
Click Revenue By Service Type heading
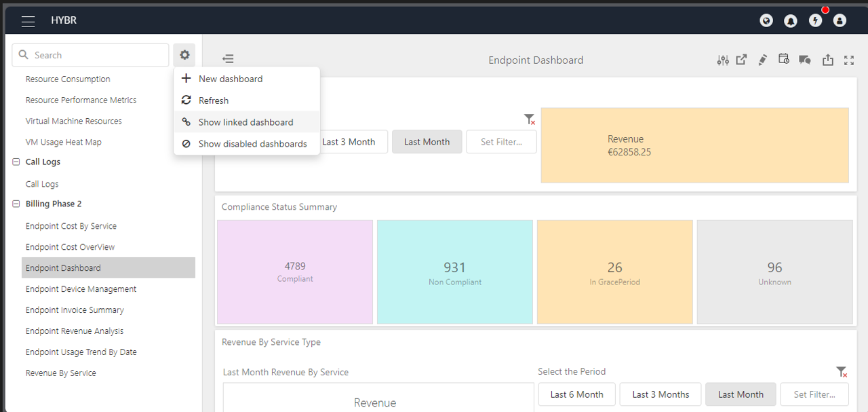pyautogui.click(x=271, y=342)
